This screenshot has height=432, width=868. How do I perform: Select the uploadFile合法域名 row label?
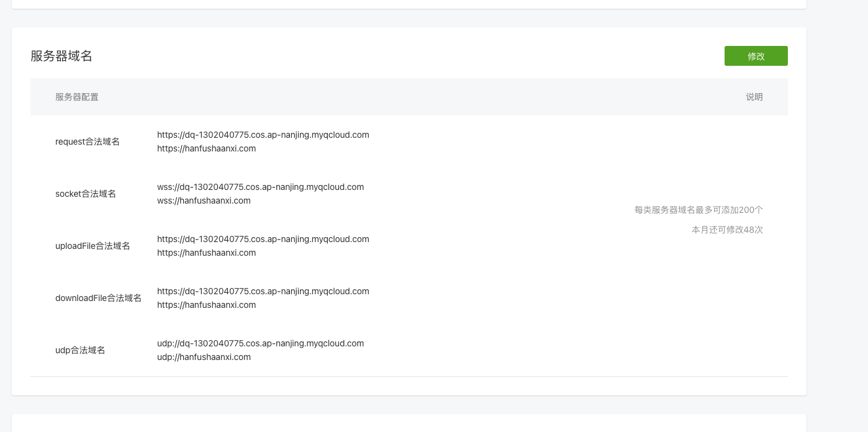click(93, 246)
